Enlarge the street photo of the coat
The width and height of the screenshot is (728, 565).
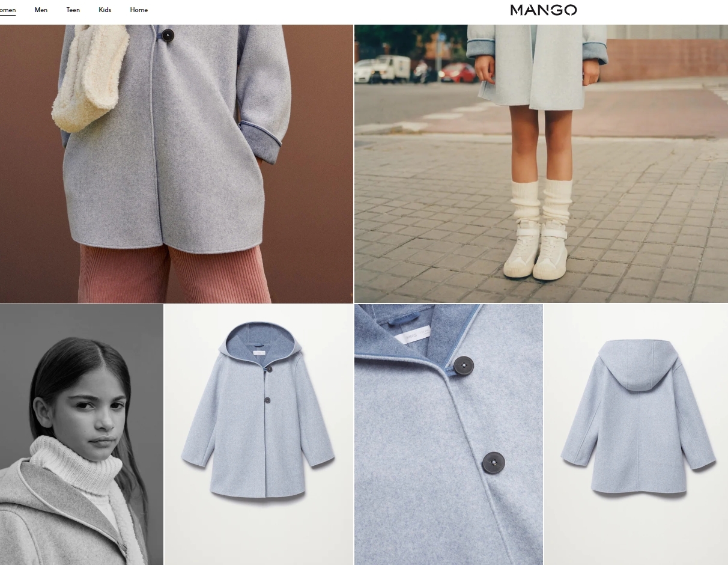(x=541, y=163)
